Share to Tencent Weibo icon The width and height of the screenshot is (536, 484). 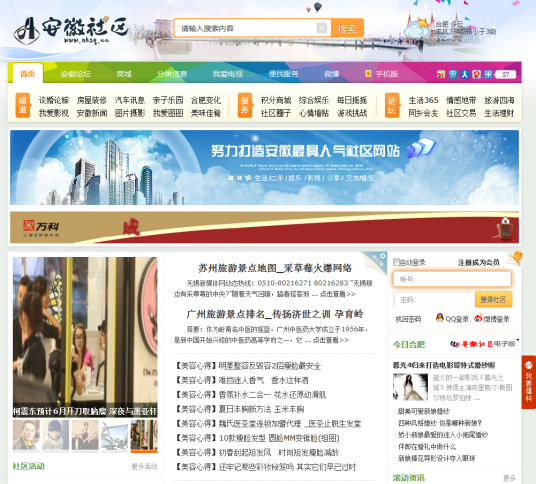pos(453,74)
